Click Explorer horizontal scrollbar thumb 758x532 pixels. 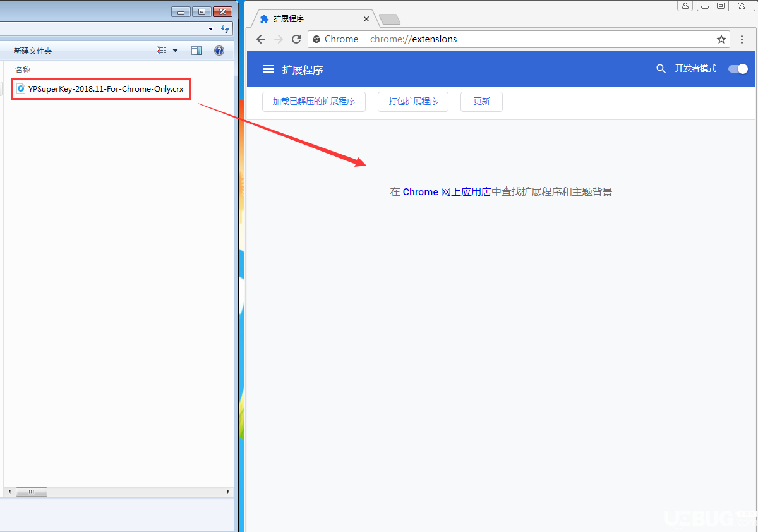(31, 492)
